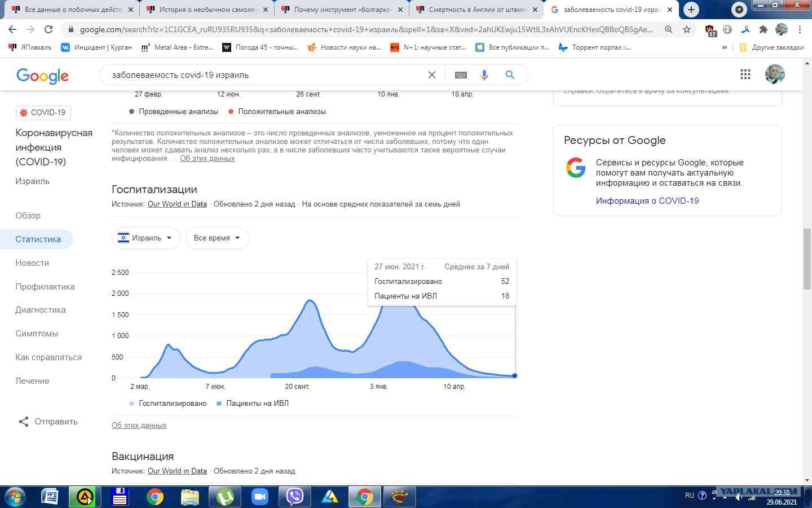Open Диагностика in the COVID-19 sidebar
This screenshot has height=508, width=812.
(x=41, y=309)
